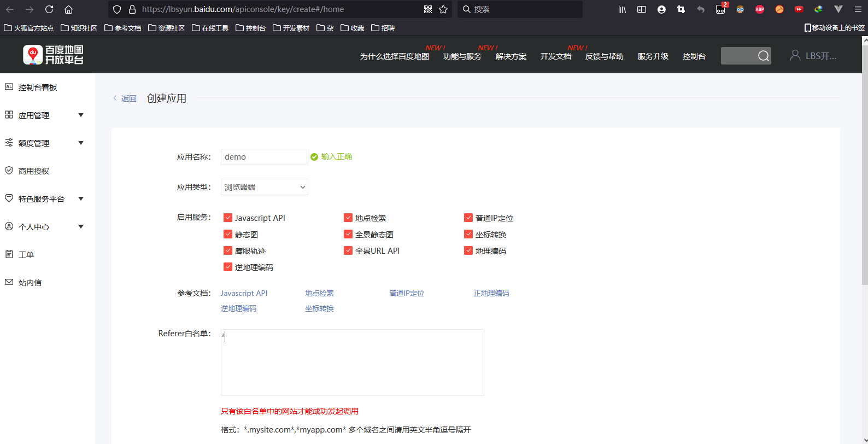Open the LBS user account icon
Viewport: 868px width, 444px height.
click(795, 55)
